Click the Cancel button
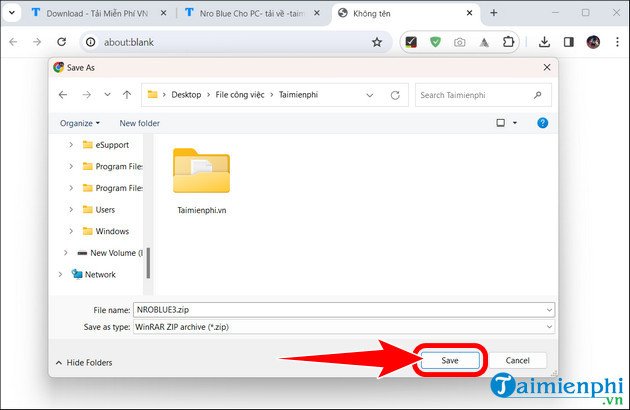The image size is (630, 410). (x=517, y=360)
